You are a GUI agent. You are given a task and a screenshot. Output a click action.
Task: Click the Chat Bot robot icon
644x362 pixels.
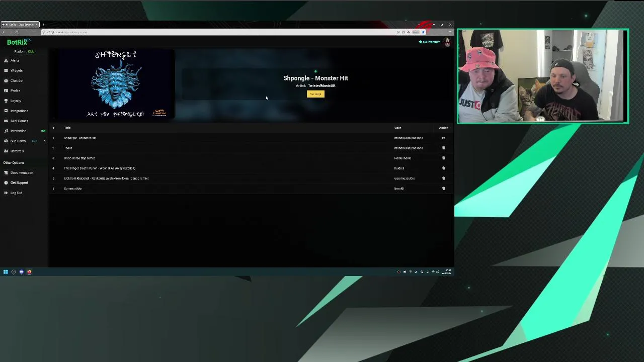coord(6,80)
